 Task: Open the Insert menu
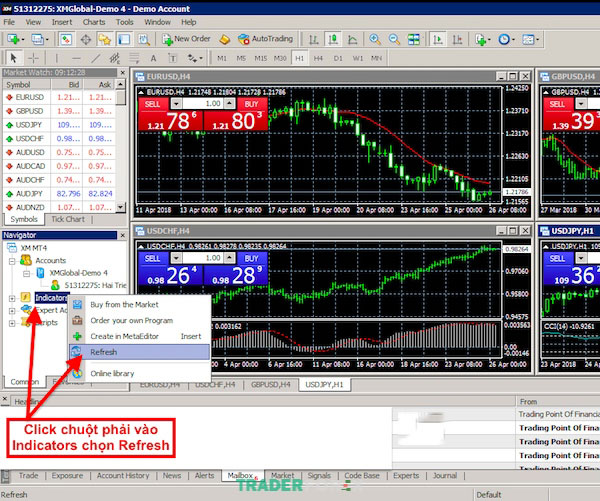point(62,22)
